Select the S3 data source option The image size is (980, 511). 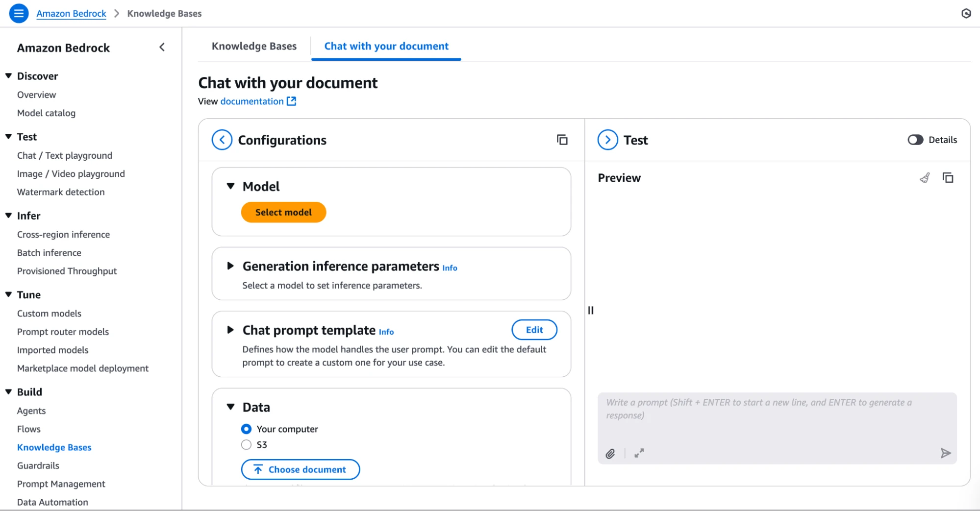246,445
